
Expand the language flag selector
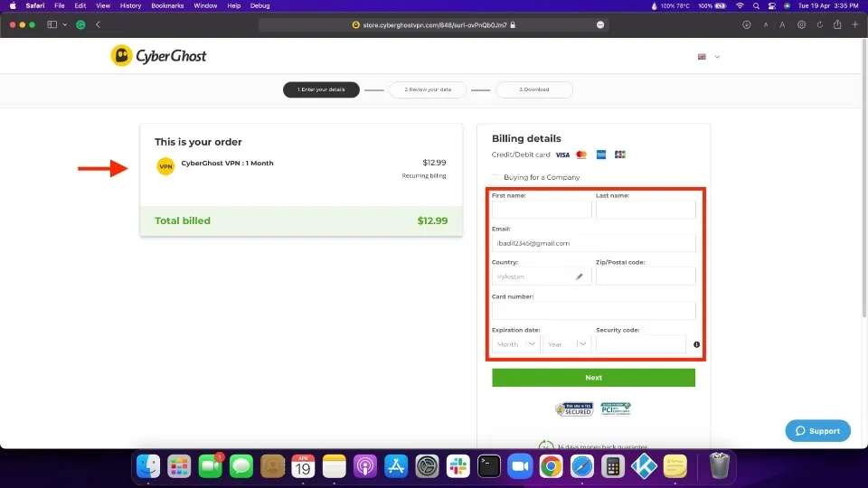(x=709, y=56)
